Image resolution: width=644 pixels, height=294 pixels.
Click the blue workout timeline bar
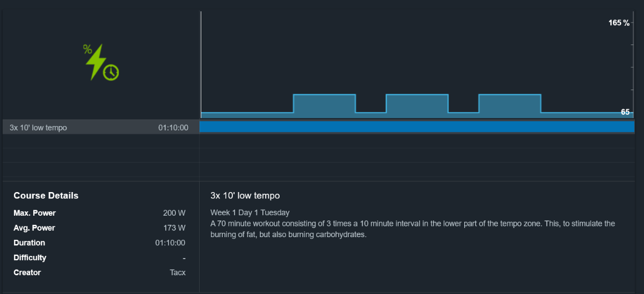(x=417, y=127)
